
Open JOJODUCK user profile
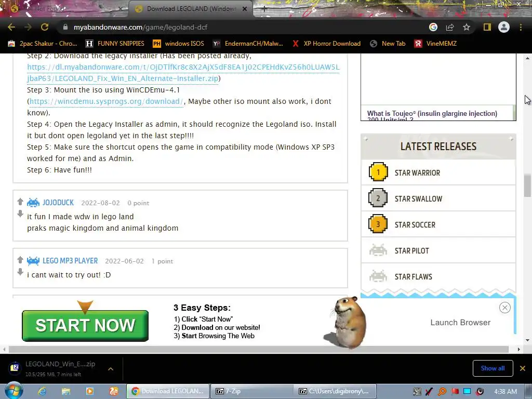[58, 203]
